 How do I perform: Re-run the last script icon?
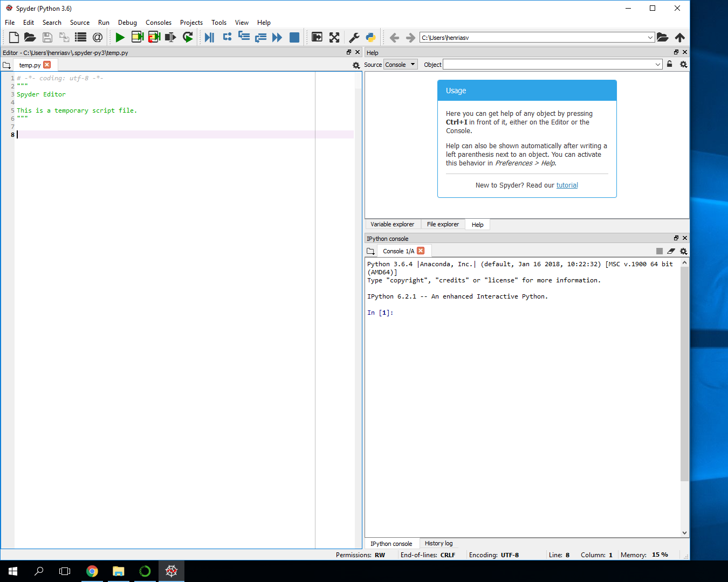point(188,37)
